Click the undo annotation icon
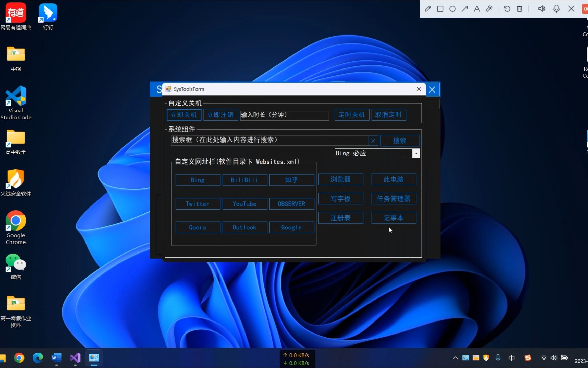This screenshot has width=588, height=368. pyautogui.click(x=507, y=9)
